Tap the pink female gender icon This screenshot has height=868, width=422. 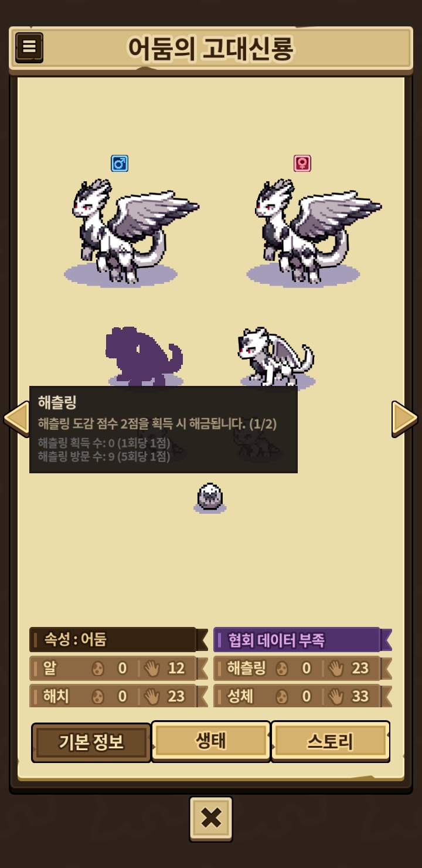(x=302, y=164)
